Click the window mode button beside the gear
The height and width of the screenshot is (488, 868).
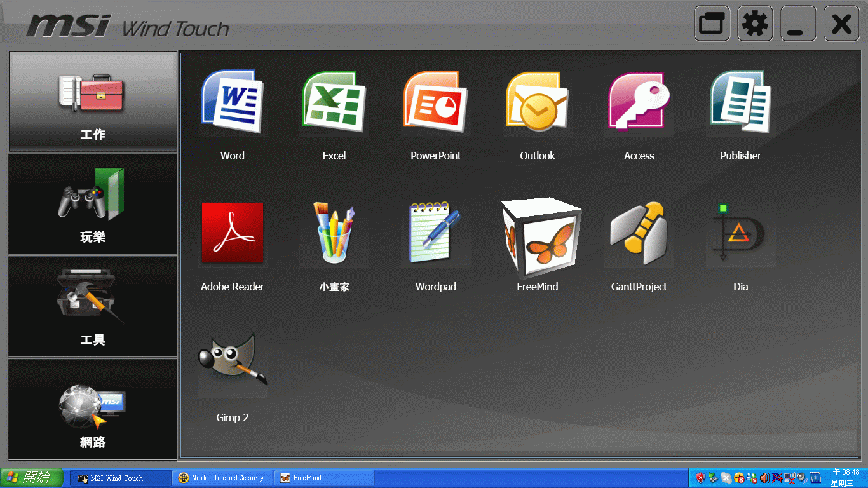[712, 24]
